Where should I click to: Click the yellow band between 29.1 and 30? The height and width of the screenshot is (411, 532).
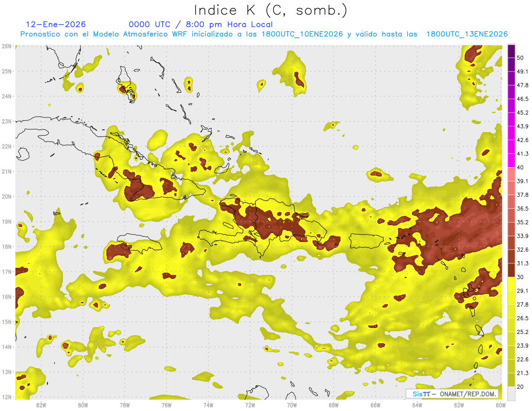pyautogui.click(x=511, y=284)
